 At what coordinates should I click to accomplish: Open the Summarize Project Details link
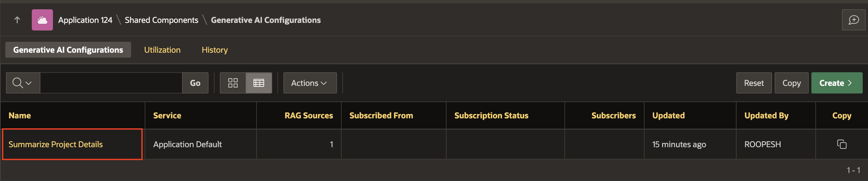click(x=56, y=145)
